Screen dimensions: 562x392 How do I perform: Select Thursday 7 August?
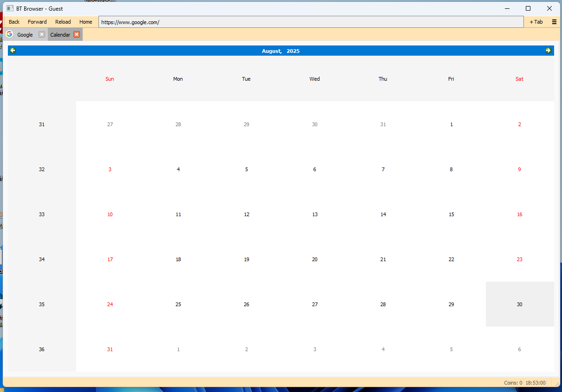(383, 169)
